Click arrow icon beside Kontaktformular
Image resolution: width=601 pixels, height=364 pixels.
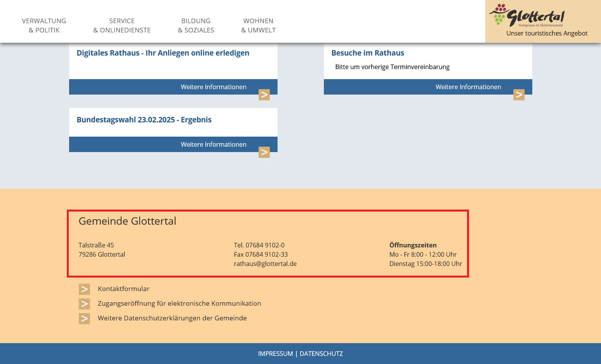84,289
